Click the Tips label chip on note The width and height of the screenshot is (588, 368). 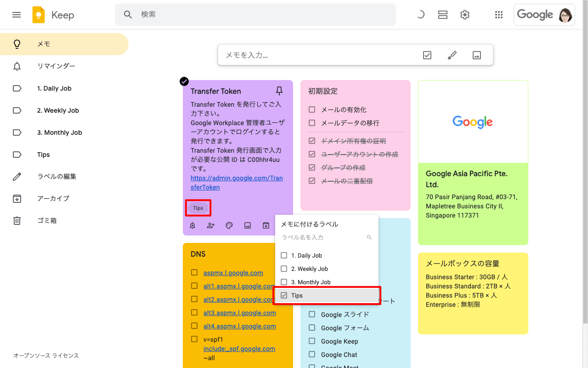tap(198, 208)
